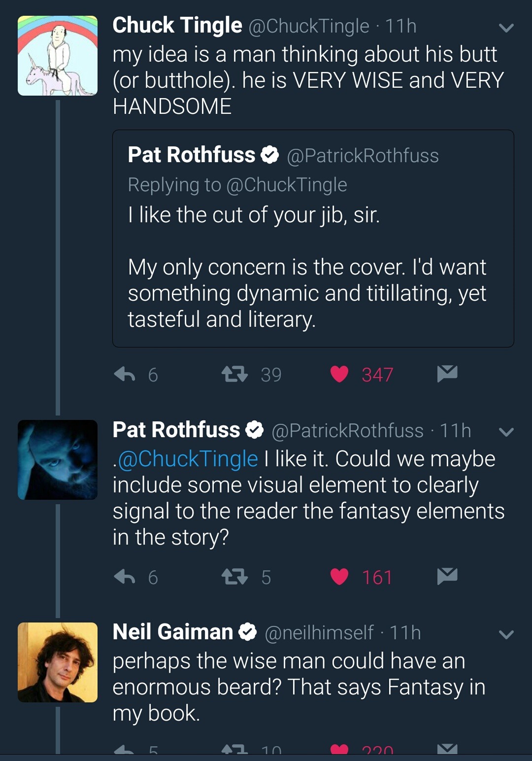Open @neilhimself profile handle
This screenshot has width=532, height=761.
tap(319, 633)
